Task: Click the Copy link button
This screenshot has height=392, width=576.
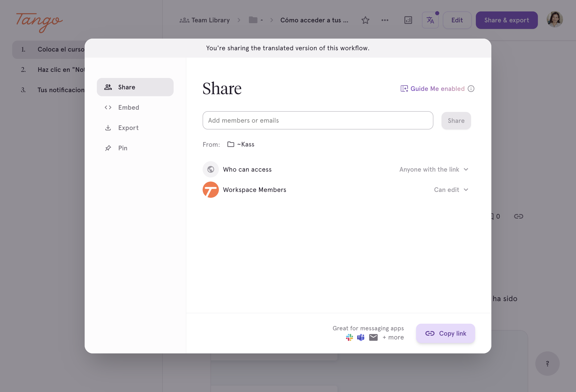Action: pos(446,333)
